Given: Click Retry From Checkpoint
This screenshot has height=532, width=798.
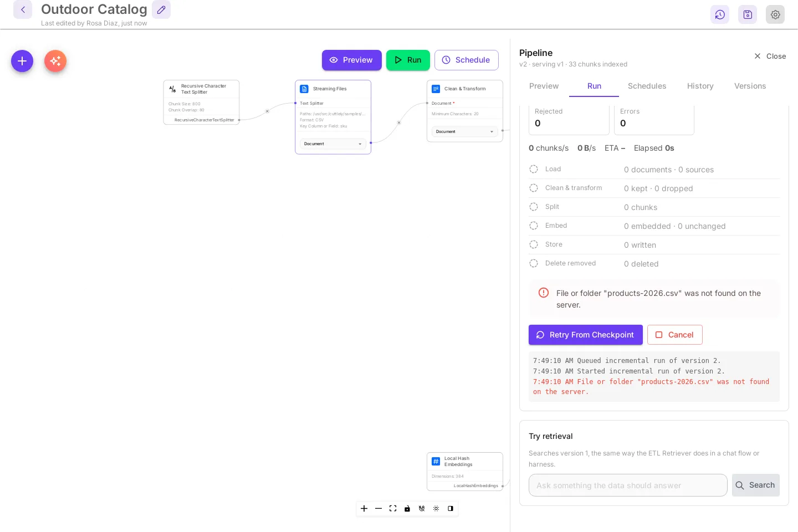Looking at the screenshot, I should coord(586,335).
